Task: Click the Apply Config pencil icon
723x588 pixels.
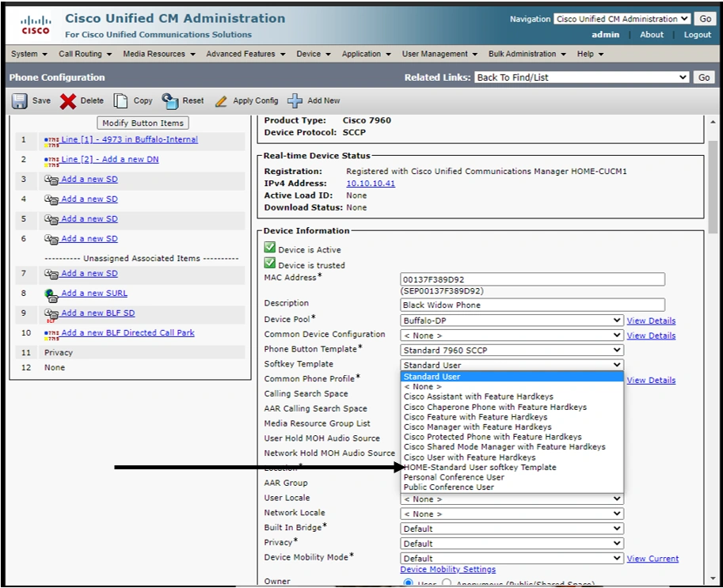Action: 221,101
